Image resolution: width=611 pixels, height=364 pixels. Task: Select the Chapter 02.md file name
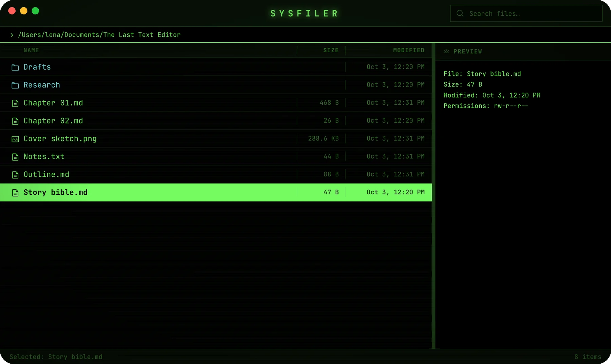(x=53, y=121)
